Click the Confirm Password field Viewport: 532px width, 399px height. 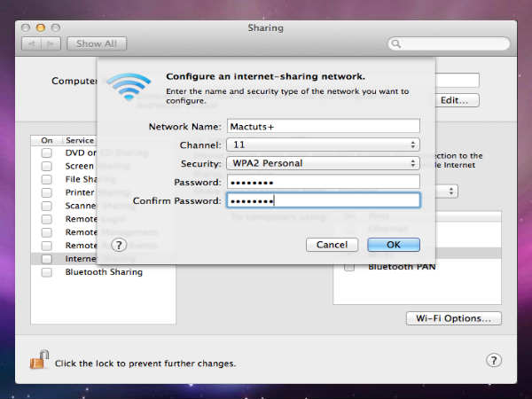tap(322, 200)
